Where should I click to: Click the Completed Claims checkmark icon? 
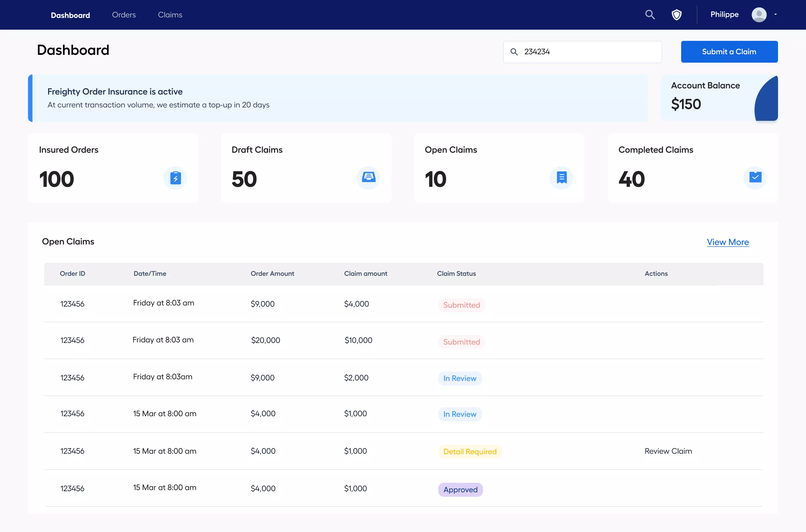(x=755, y=177)
